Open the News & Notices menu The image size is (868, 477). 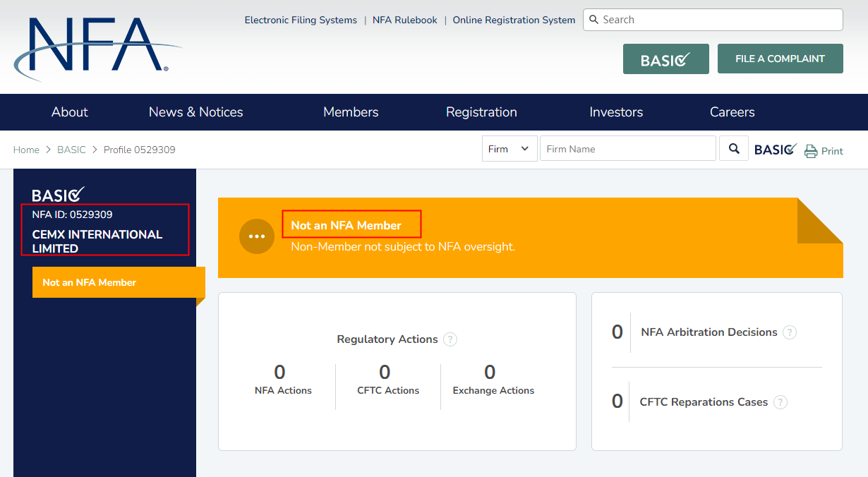click(196, 112)
